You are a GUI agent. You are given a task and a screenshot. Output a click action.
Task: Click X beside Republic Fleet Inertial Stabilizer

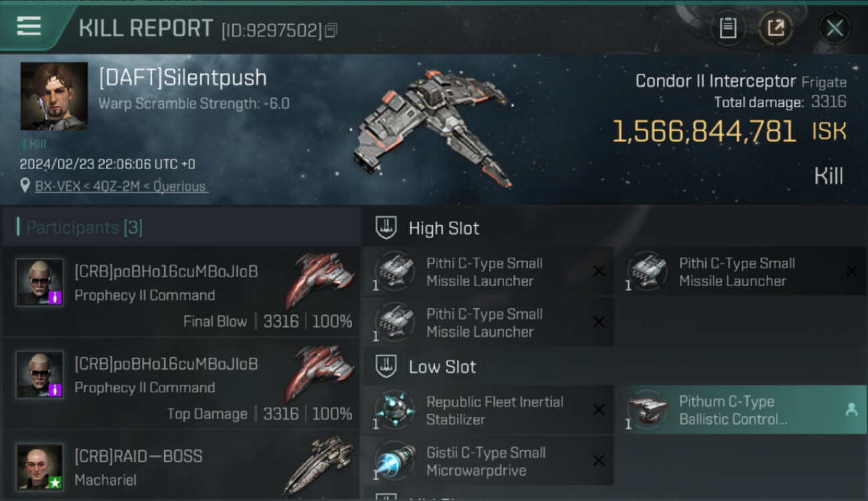(x=599, y=409)
